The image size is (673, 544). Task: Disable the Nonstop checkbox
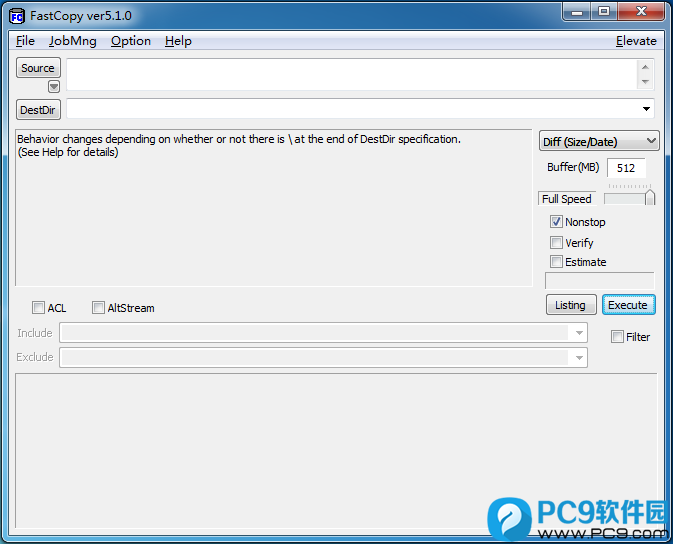556,222
